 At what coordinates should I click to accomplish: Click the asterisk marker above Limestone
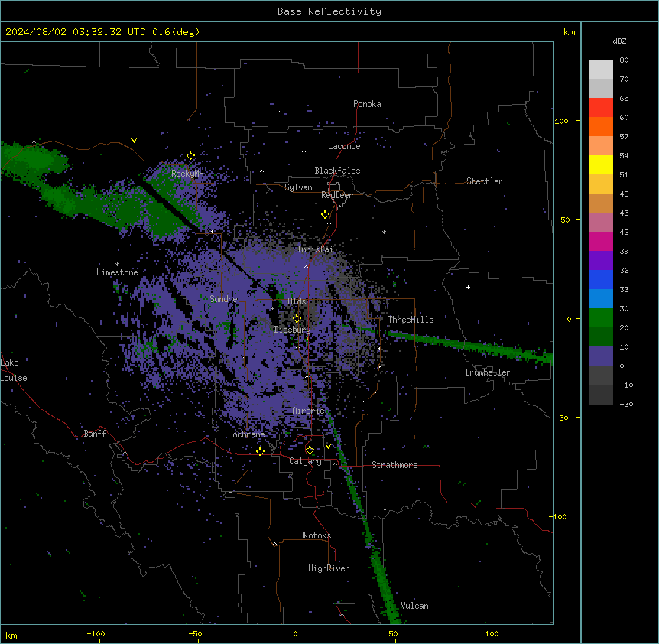point(117,265)
